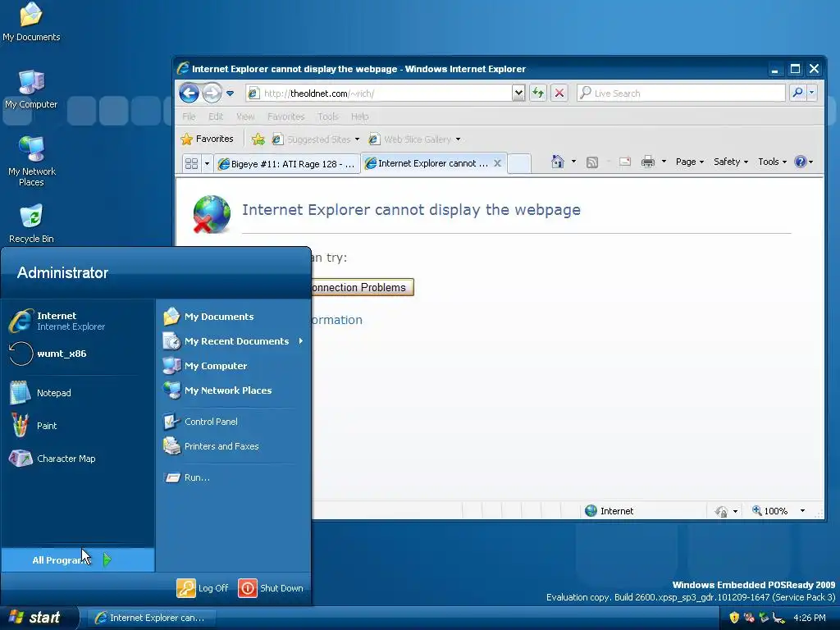Open the Help menu
Image resolution: width=840 pixels, height=630 pixels.
tap(359, 116)
